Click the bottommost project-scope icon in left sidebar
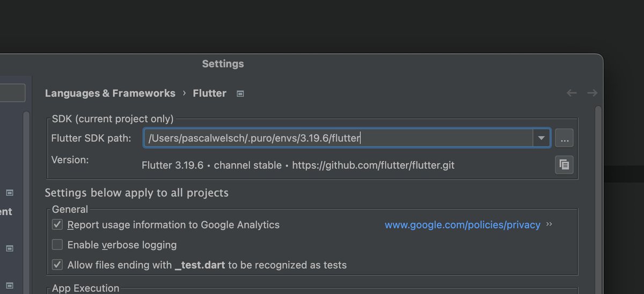The width and height of the screenshot is (644, 294). pyautogui.click(x=9, y=285)
